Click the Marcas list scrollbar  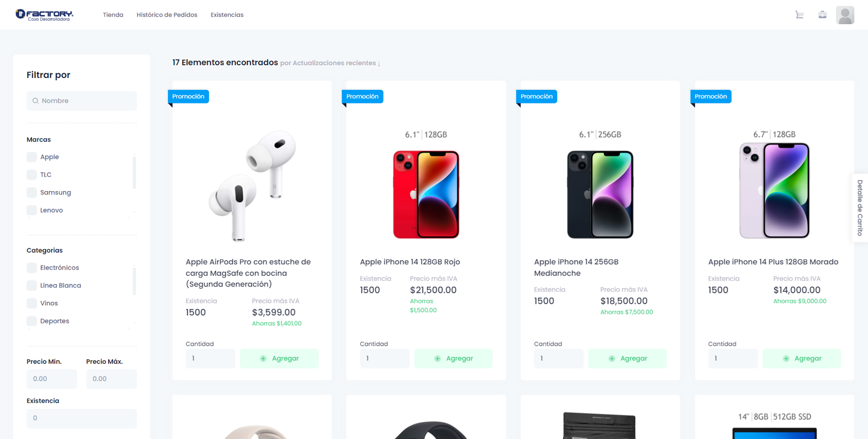click(x=134, y=173)
